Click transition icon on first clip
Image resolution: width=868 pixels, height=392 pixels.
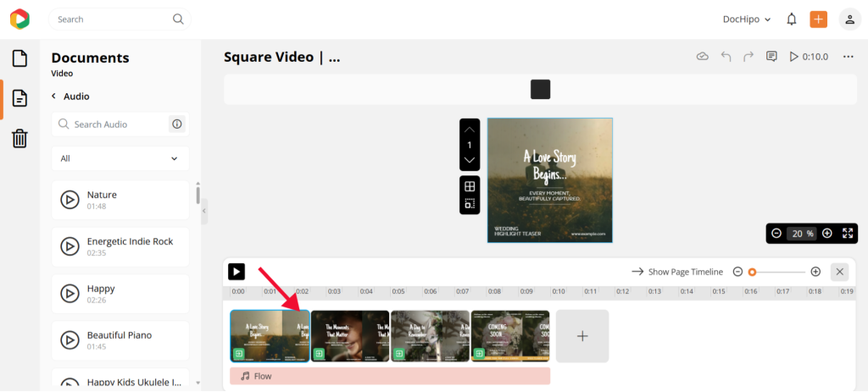point(238,354)
